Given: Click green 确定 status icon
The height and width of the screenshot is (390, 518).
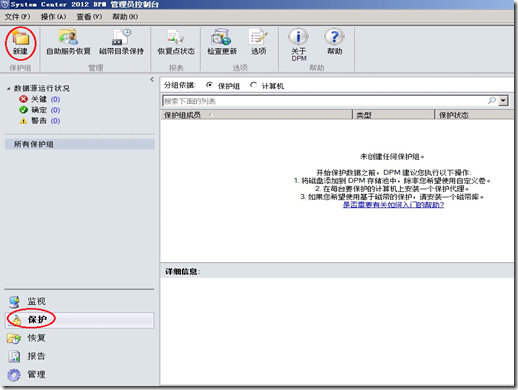Looking at the screenshot, I should (x=23, y=110).
